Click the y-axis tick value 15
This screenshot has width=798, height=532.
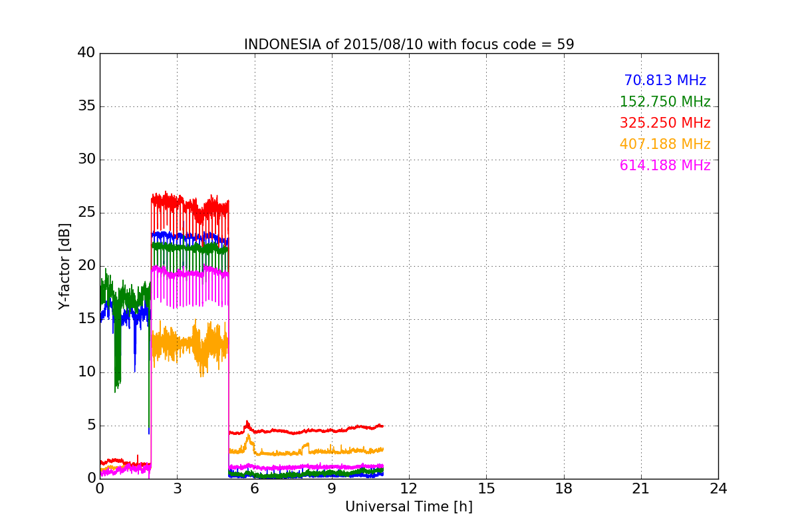click(x=86, y=319)
